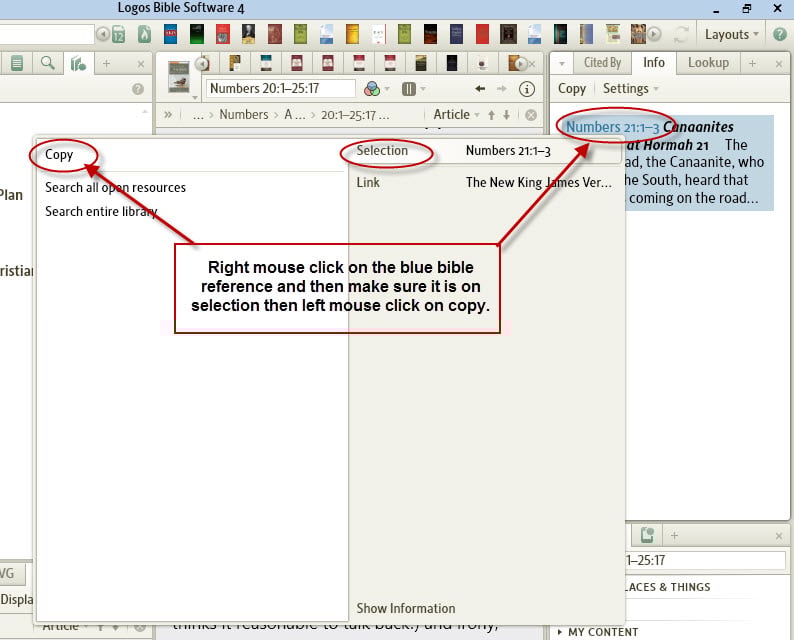
Task: Open the visual filters colored circles icon
Action: [372, 89]
